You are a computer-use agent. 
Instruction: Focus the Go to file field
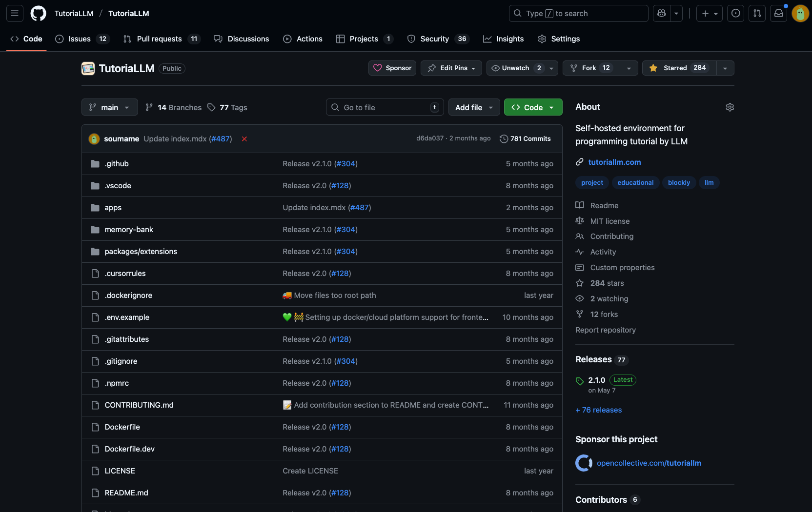385,107
